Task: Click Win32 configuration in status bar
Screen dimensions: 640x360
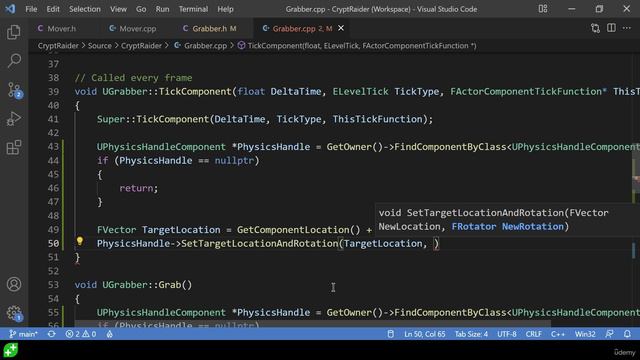Action: point(585,334)
